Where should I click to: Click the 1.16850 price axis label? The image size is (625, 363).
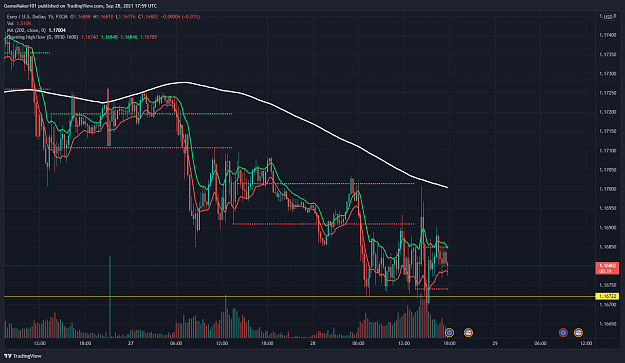click(x=607, y=247)
